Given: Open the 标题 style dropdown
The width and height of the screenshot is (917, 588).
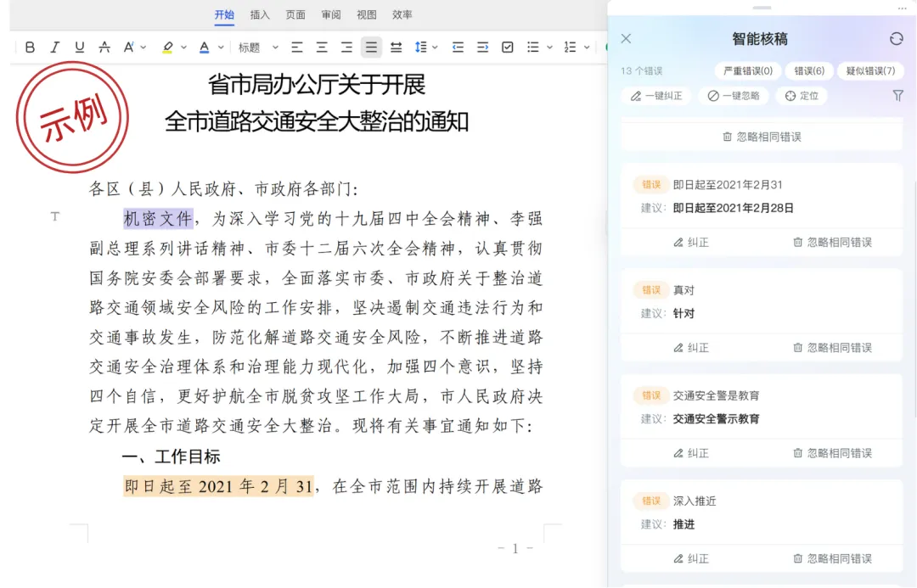Looking at the screenshot, I should (x=259, y=48).
